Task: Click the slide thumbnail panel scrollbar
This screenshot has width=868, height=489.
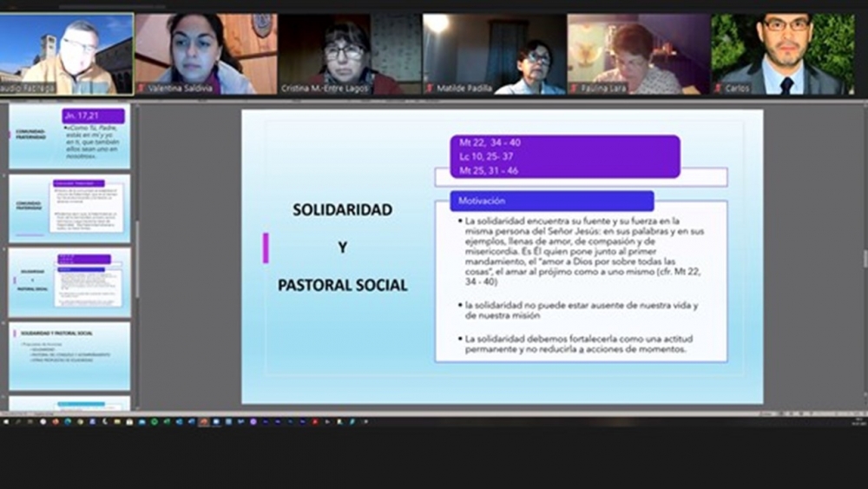Action: (136, 261)
